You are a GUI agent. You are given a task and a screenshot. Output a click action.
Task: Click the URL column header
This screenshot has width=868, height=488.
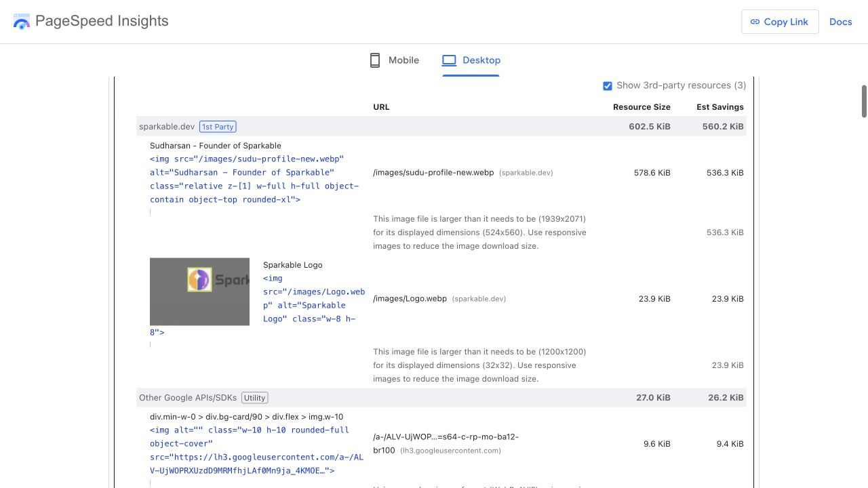pos(381,107)
